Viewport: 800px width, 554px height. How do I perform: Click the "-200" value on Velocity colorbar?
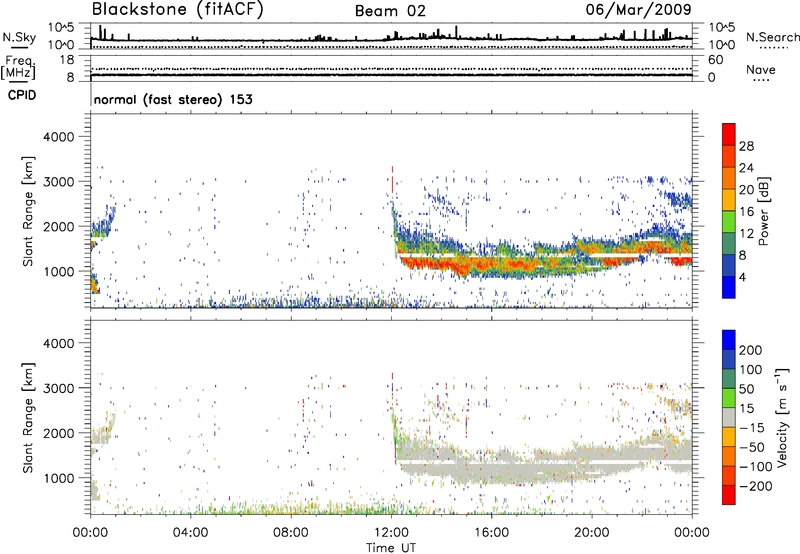tap(755, 486)
